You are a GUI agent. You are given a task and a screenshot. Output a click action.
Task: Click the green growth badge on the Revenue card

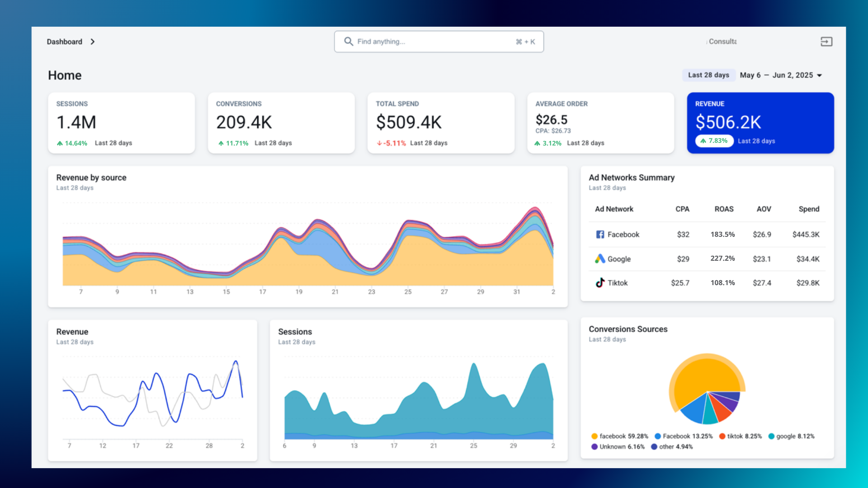pos(714,141)
